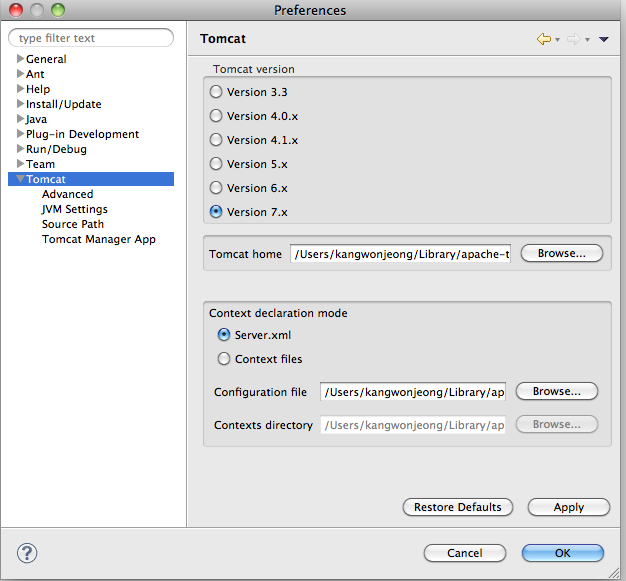
Task: Expand the Java tree node
Action: [x=20, y=119]
